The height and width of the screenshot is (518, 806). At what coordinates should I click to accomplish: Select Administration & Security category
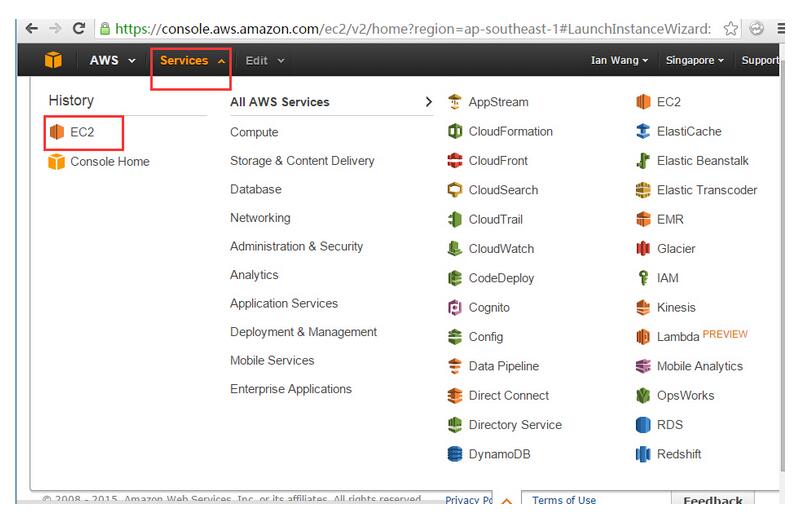[x=297, y=246]
